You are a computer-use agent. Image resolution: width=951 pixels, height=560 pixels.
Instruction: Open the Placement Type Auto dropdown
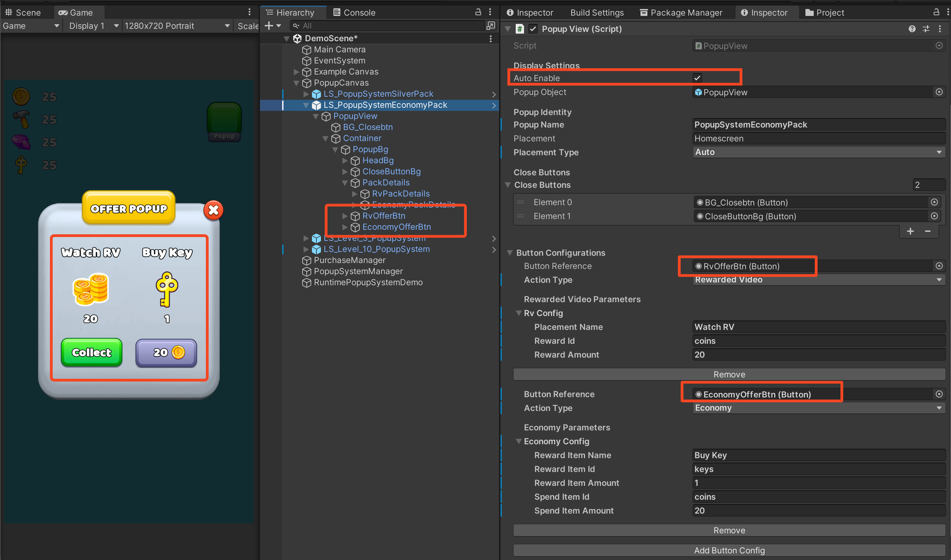(x=818, y=152)
